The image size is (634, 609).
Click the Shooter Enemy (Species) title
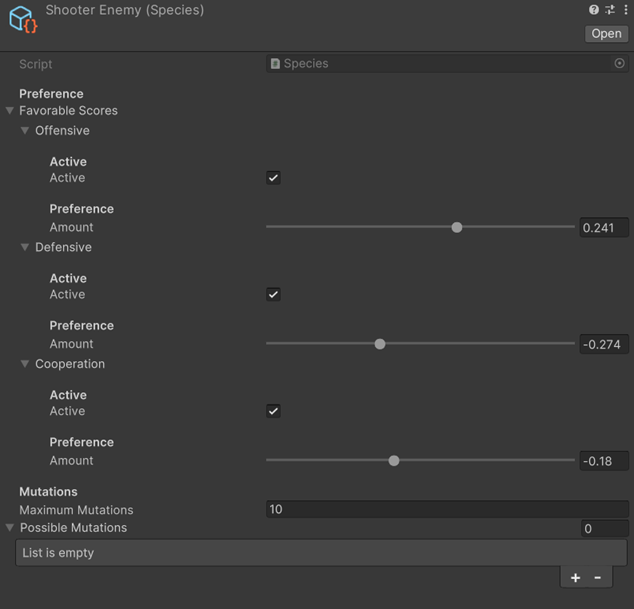(x=125, y=10)
